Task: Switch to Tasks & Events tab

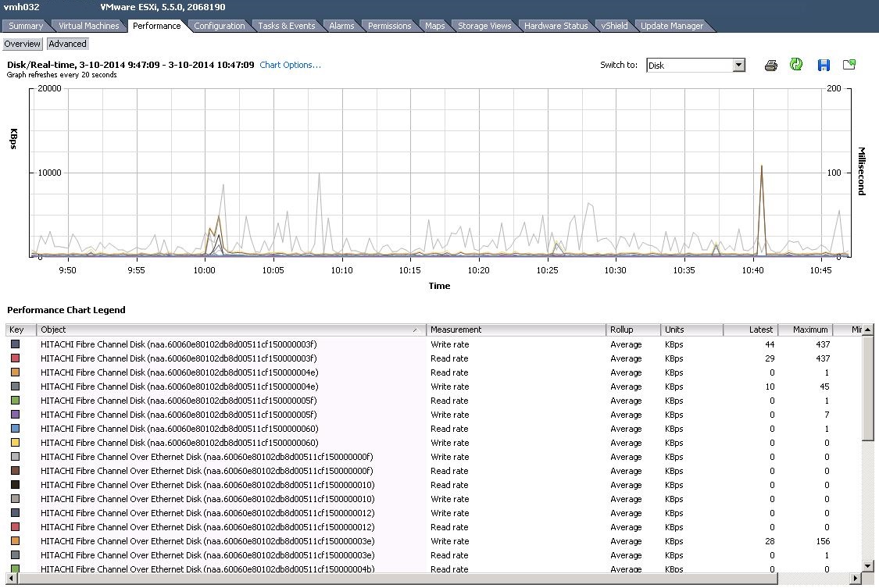Action: 287,26
